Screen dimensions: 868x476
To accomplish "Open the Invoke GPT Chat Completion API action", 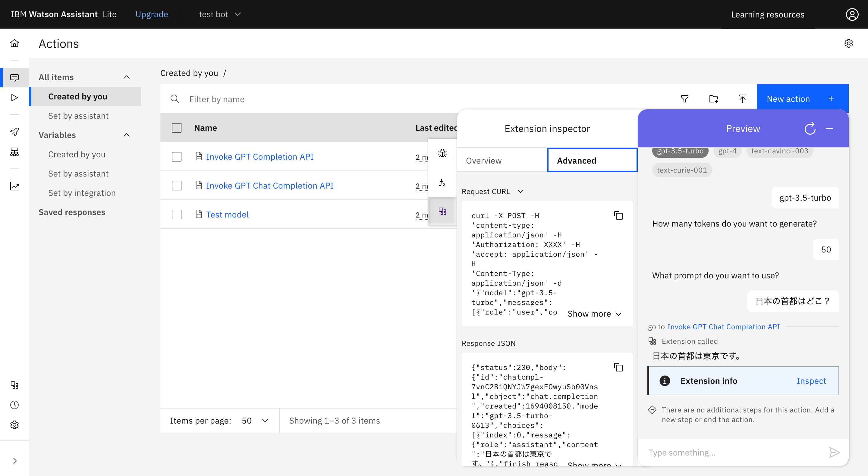I will 269,186.
